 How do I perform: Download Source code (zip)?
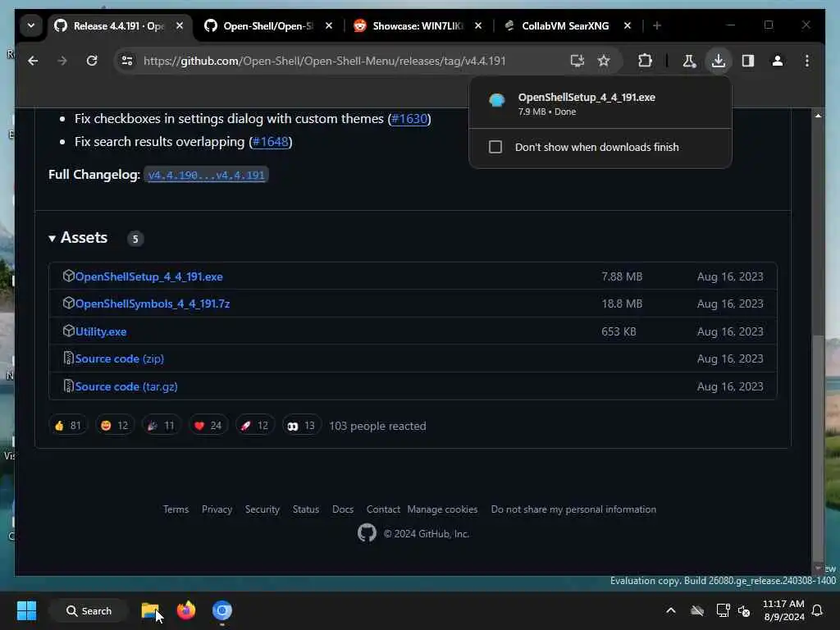tap(120, 359)
